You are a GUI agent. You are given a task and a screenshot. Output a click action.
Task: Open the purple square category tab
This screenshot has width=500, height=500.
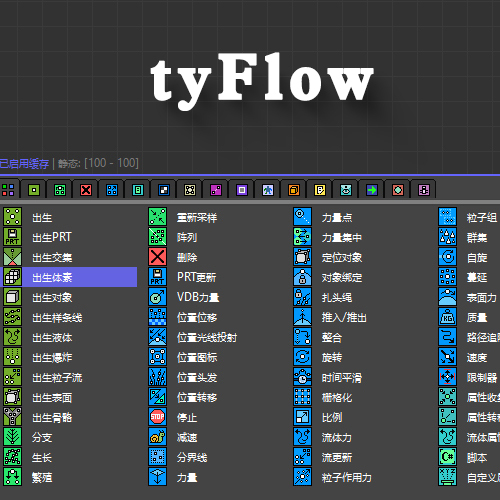point(242,190)
